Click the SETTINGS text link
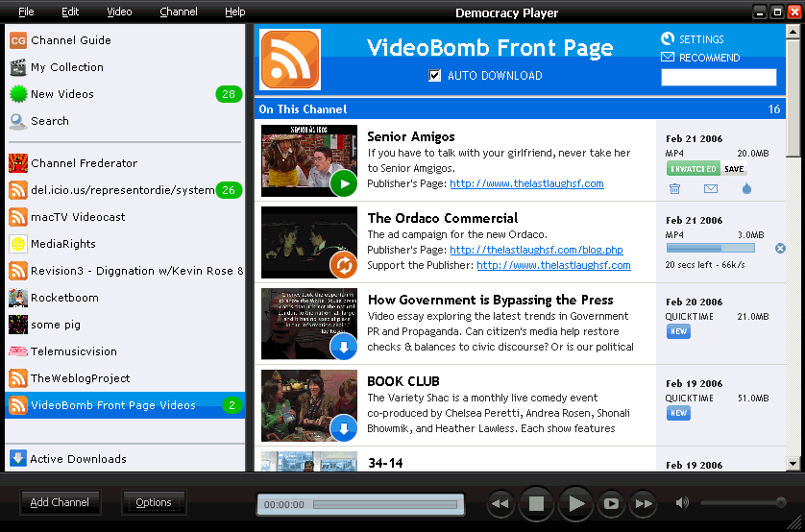This screenshot has width=805, height=532. pyautogui.click(x=701, y=39)
